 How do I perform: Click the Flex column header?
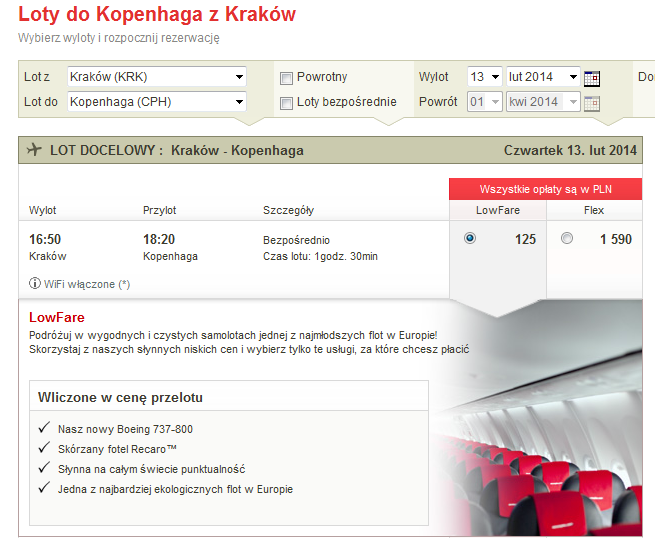click(594, 210)
